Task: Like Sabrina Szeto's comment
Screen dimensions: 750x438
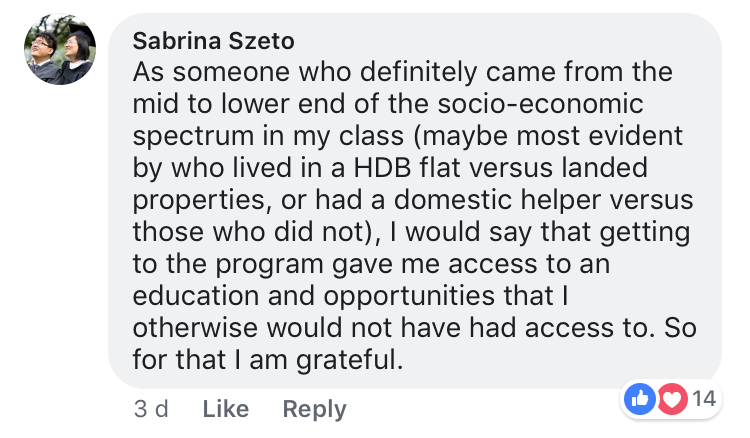Action: [225, 409]
